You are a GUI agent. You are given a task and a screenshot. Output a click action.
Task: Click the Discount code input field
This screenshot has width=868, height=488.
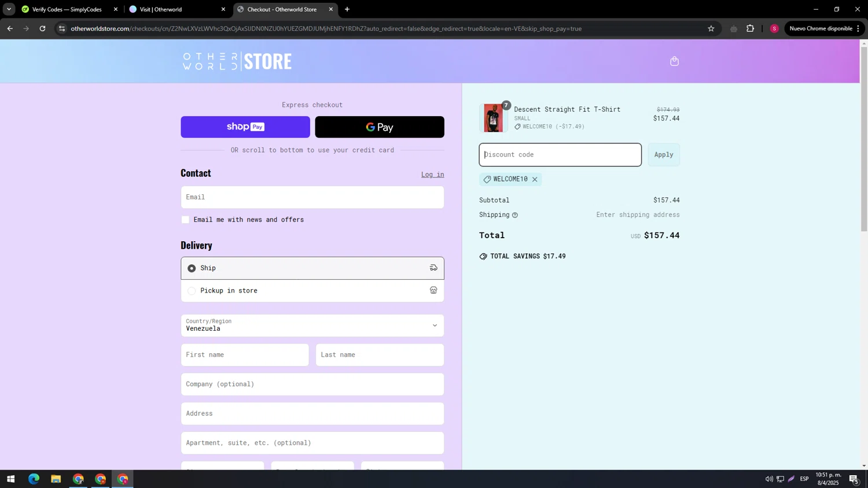(x=560, y=155)
